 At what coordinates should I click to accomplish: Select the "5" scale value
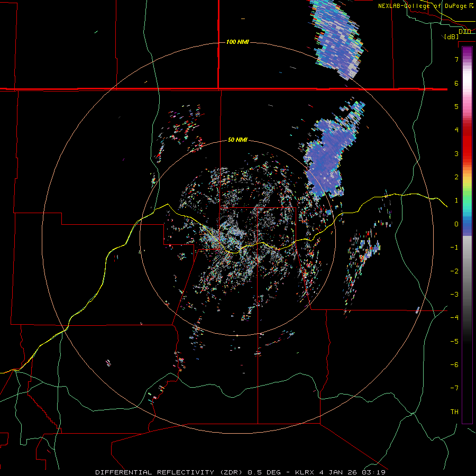(x=456, y=106)
